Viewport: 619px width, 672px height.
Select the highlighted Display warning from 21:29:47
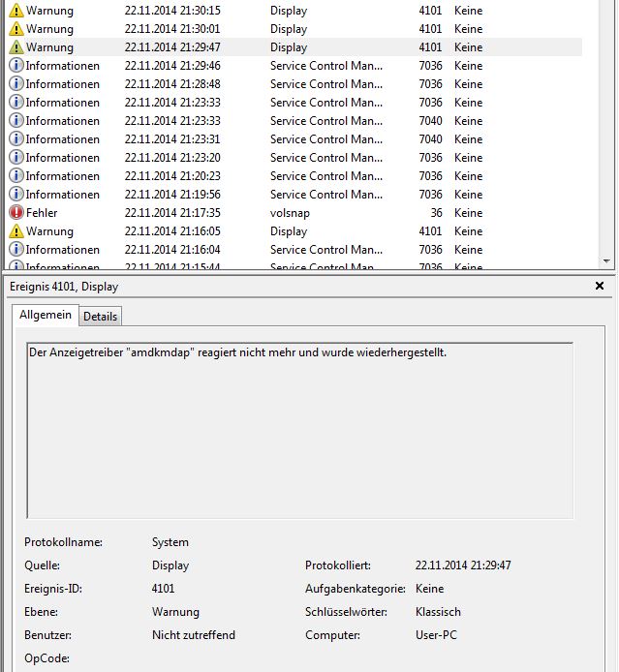click(289, 47)
